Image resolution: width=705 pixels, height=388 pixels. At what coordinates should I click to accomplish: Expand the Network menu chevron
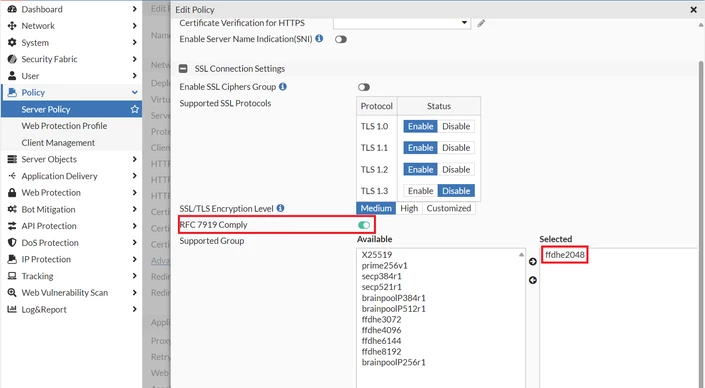pyautogui.click(x=134, y=26)
